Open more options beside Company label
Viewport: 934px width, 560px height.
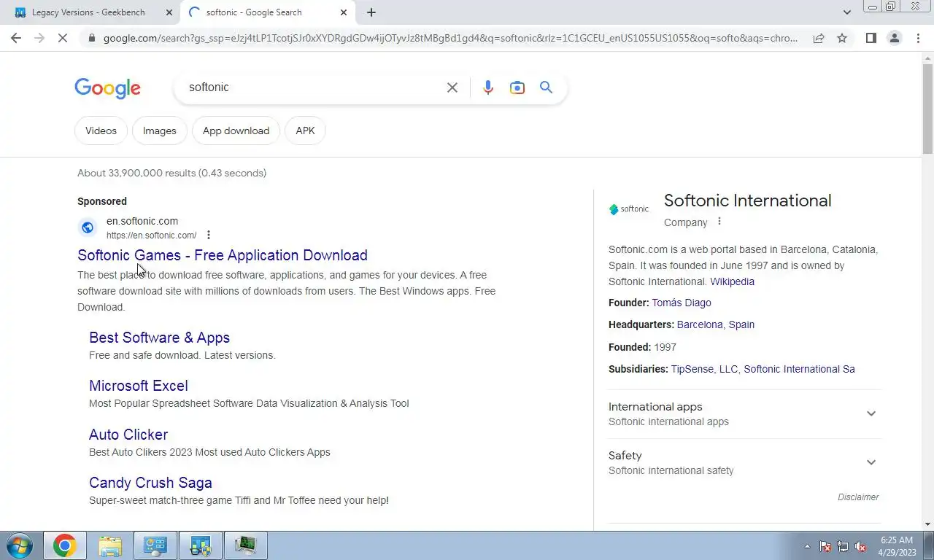[x=719, y=222]
